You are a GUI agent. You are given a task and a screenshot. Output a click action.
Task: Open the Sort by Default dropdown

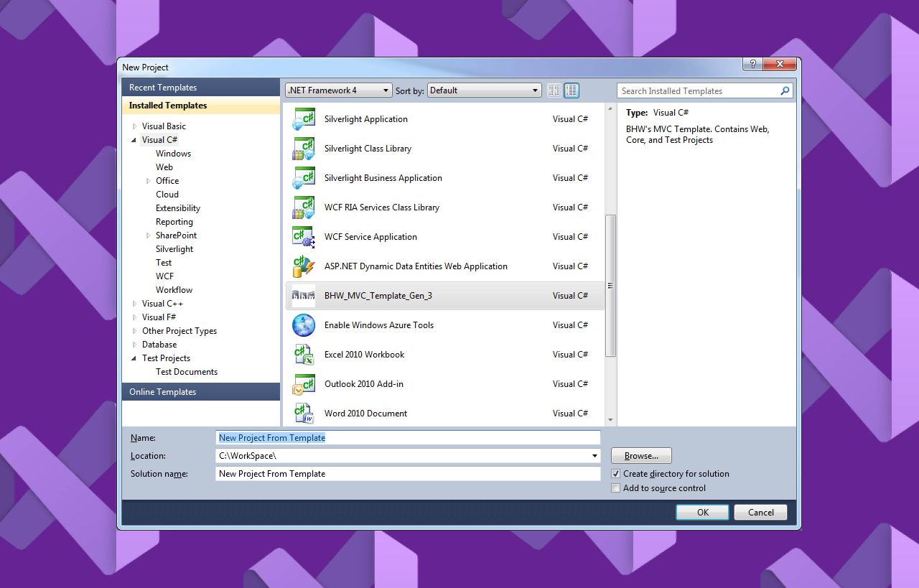pos(485,90)
